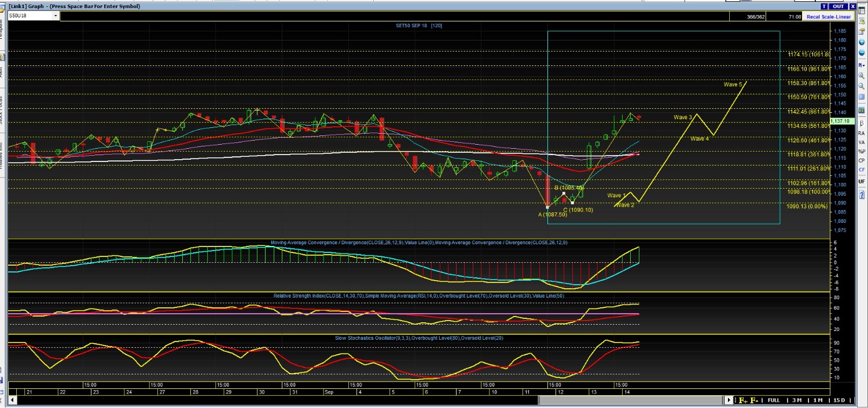Click the blue plus circle icon
The height and width of the screenshot is (408, 868).
pyautogui.click(x=861, y=42)
